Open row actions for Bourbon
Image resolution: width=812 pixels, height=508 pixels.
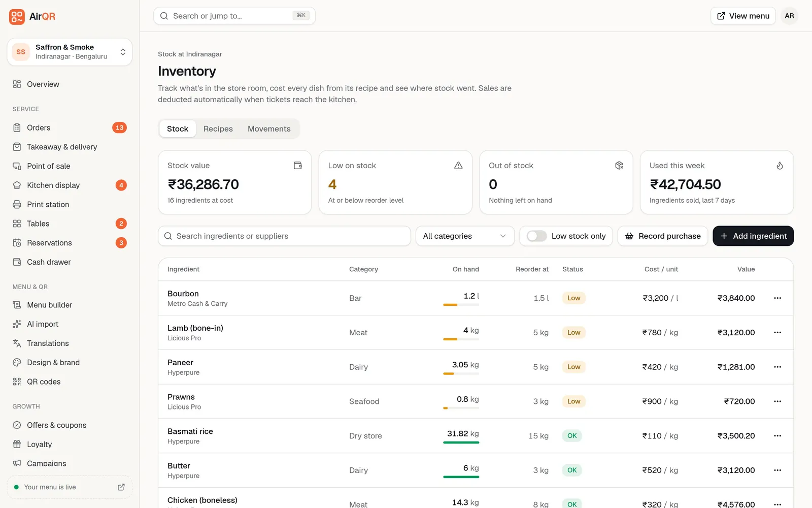777,298
